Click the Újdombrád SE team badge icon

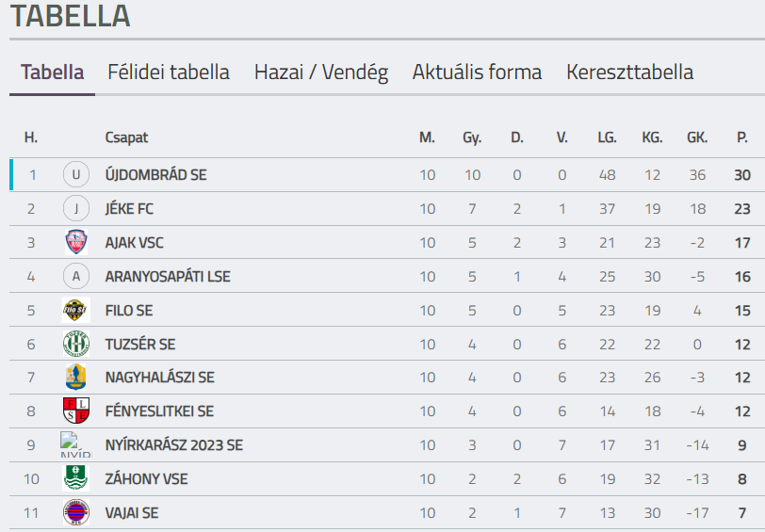[x=75, y=175]
